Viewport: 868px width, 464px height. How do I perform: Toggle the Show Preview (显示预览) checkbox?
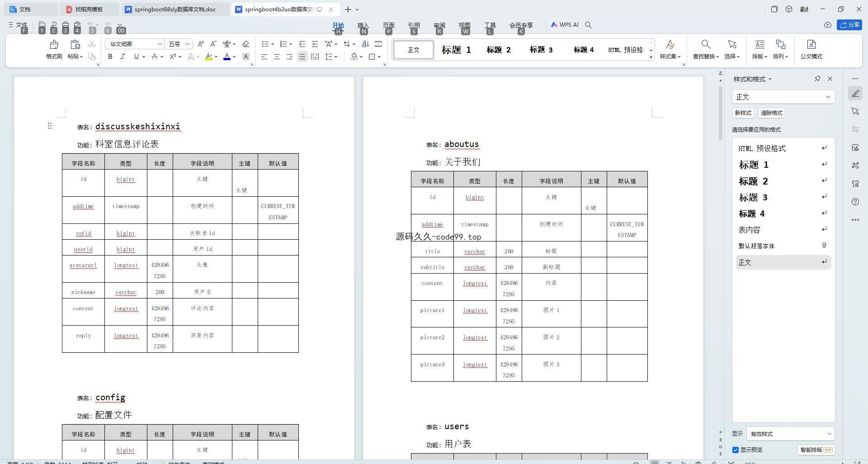coord(736,450)
